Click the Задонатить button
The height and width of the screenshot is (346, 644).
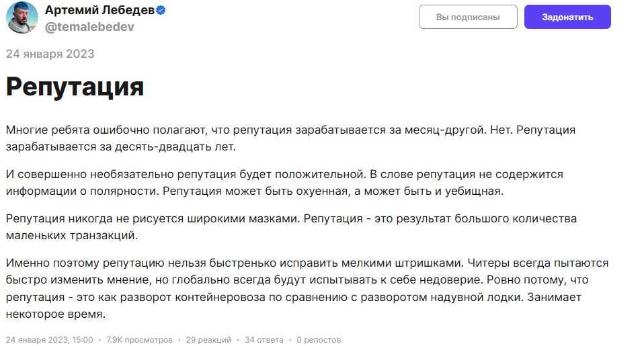point(567,17)
